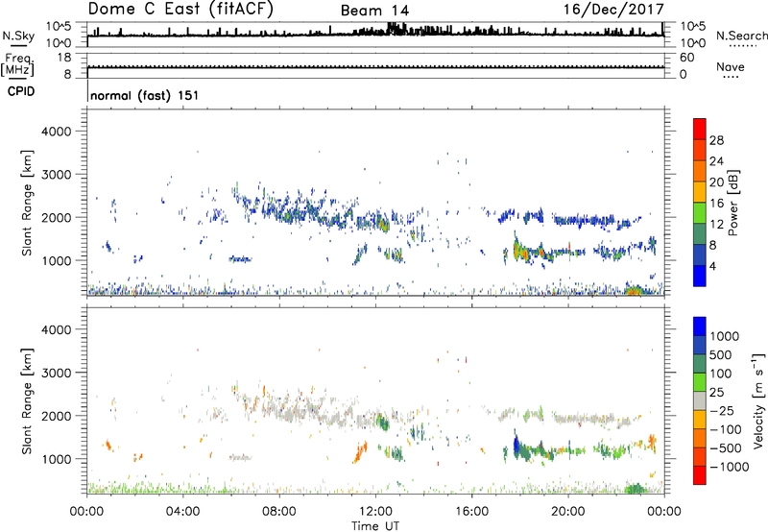This screenshot has width=768, height=532.
Task: Click '2000' on the velocity panel axis
Action: coord(56,416)
